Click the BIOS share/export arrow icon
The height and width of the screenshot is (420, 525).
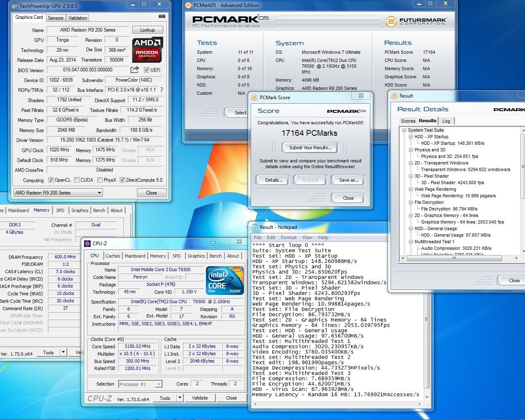pyautogui.click(x=135, y=70)
